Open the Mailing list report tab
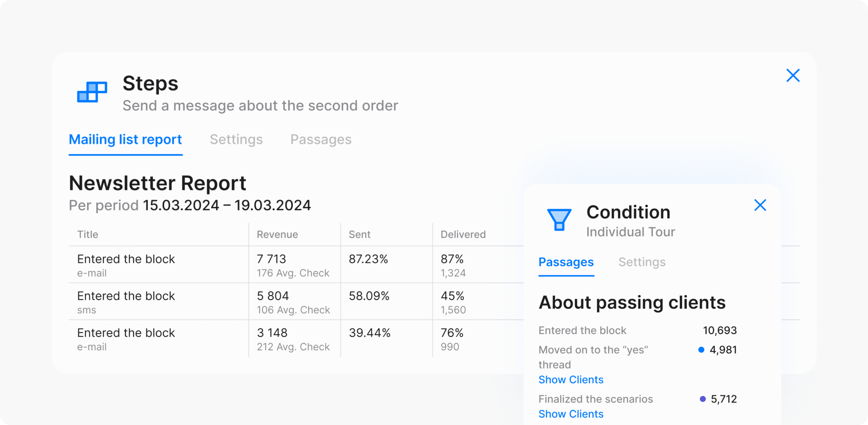Viewport: 868px width, 425px height. (125, 140)
